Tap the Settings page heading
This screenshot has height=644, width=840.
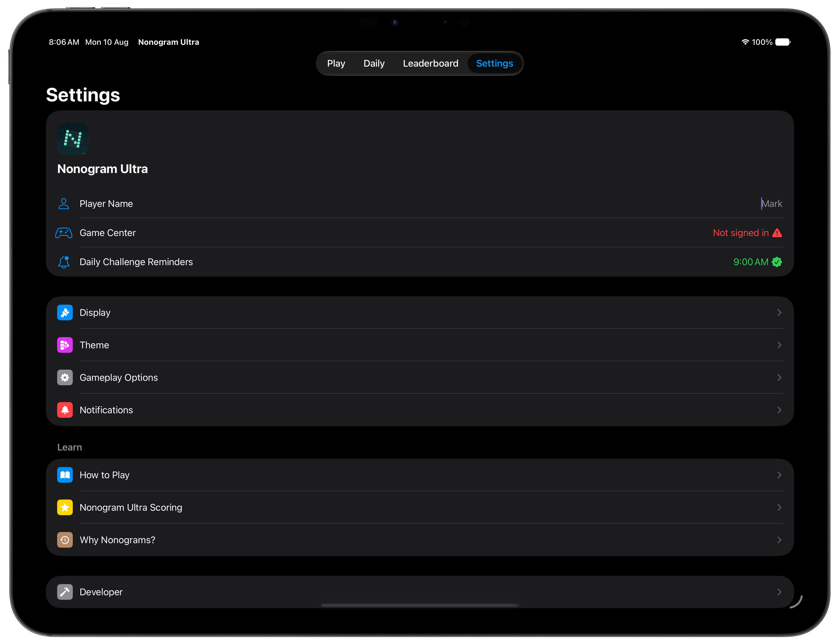83,95
